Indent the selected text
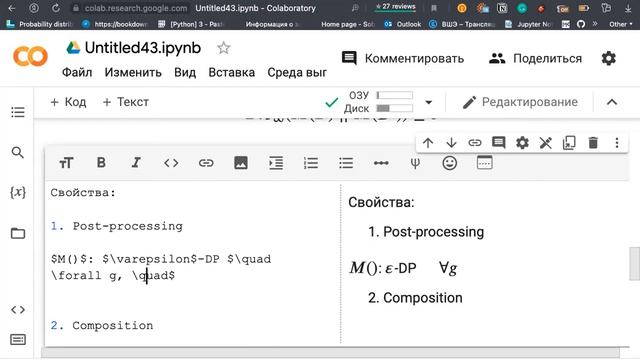The height and width of the screenshot is (360, 640). pyautogui.click(x=276, y=163)
